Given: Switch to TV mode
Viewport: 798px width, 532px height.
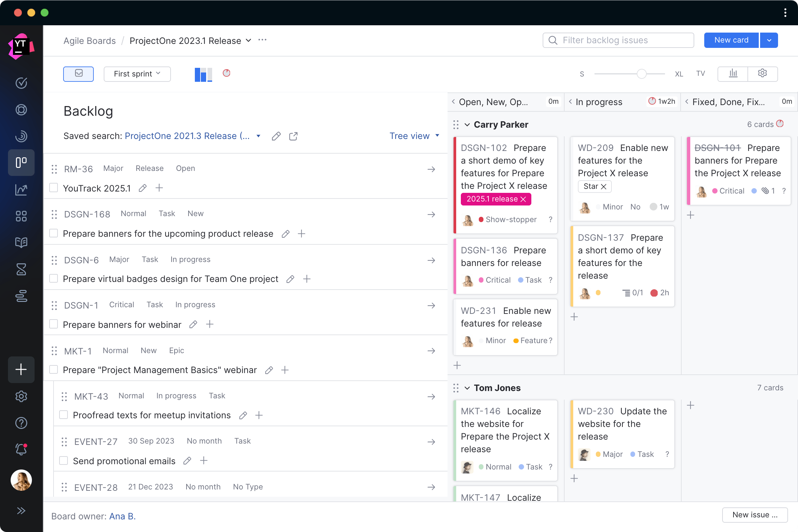Looking at the screenshot, I should click(x=701, y=73).
